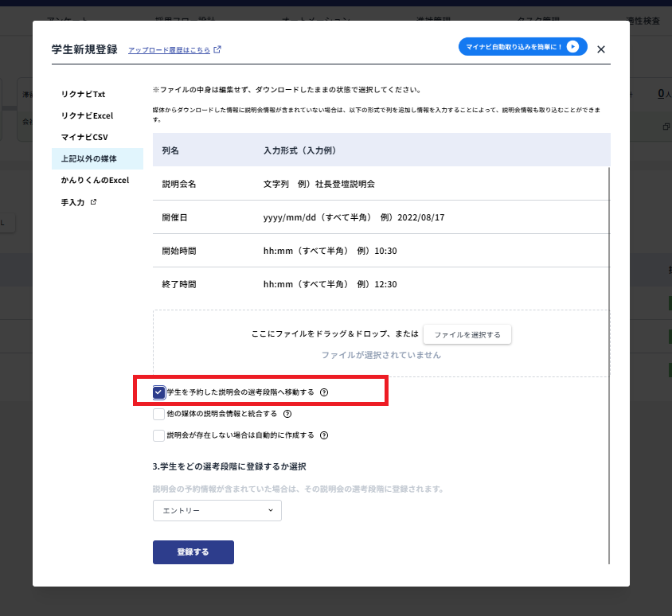The image size is (672, 616).
Task: Close the 学生新規登録 modal
Action: (x=601, y=49)
